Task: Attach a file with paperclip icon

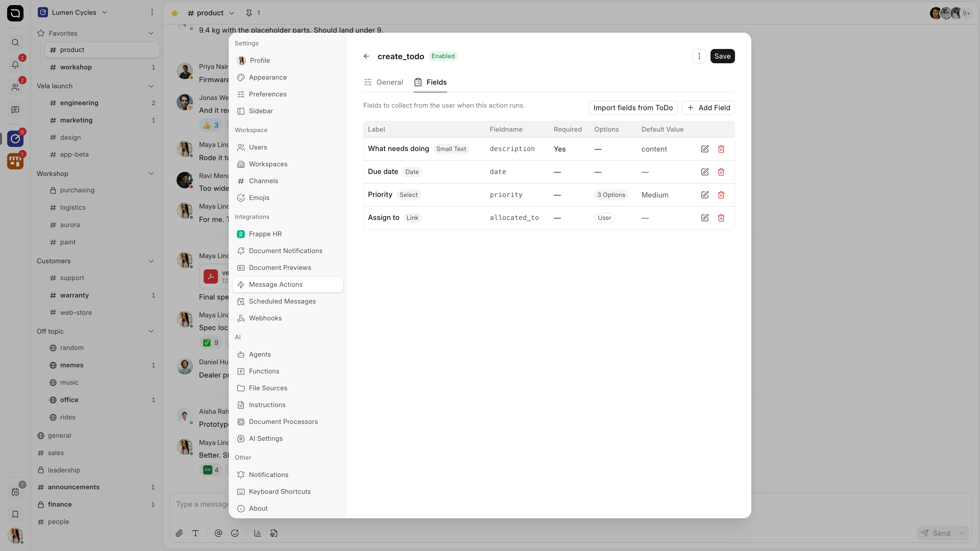Action: click(x=179, y=533)
